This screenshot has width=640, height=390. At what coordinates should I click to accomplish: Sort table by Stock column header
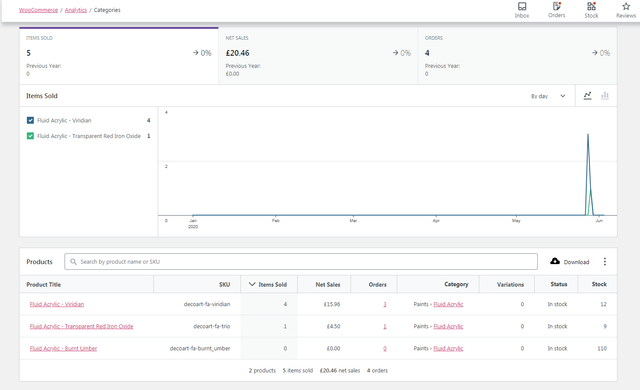(599, 284)
